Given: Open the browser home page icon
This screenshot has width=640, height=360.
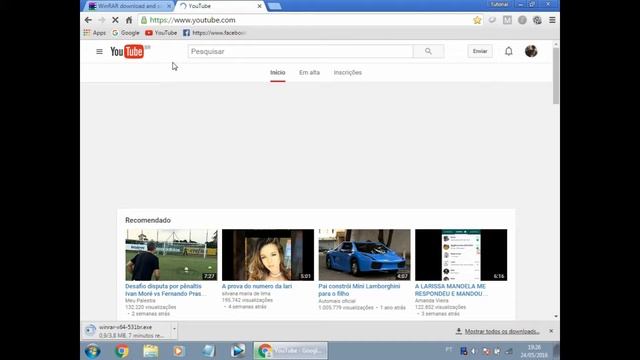Looking at the screenshot, I should point(129,20).
